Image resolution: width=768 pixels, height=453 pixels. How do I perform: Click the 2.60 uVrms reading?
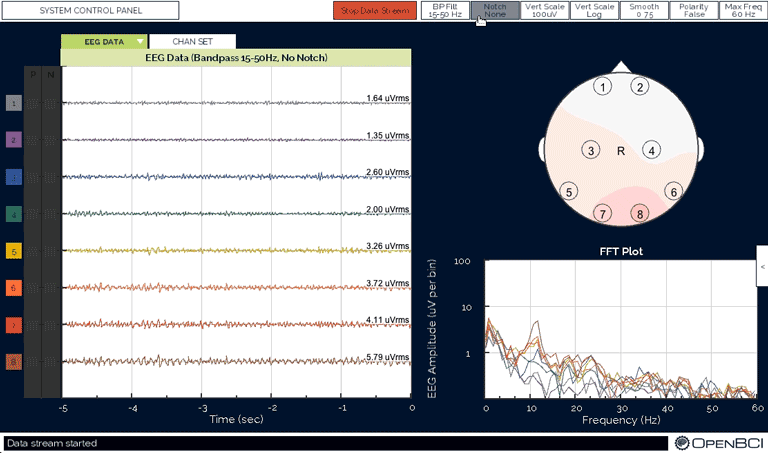[x=387, y=172]
